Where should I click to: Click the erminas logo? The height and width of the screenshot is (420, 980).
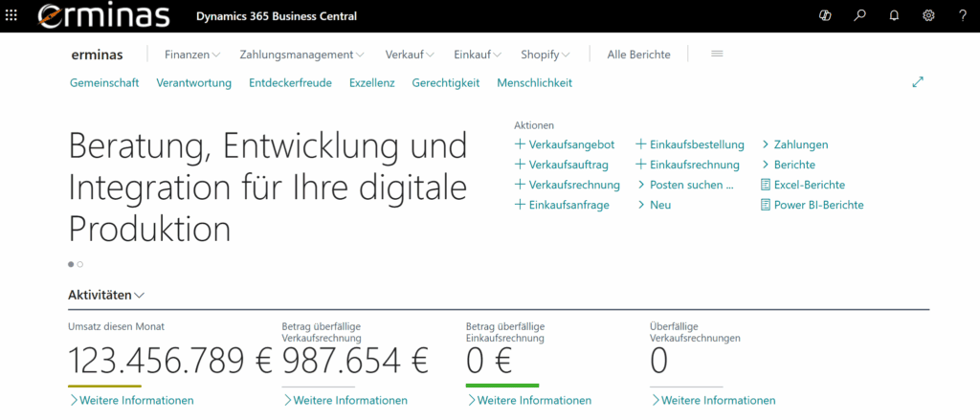(103, 15)
